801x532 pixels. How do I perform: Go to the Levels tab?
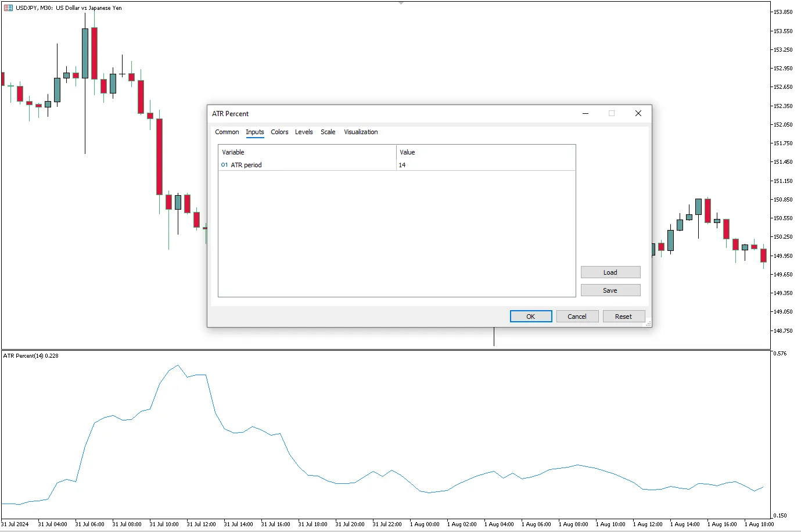304,132
